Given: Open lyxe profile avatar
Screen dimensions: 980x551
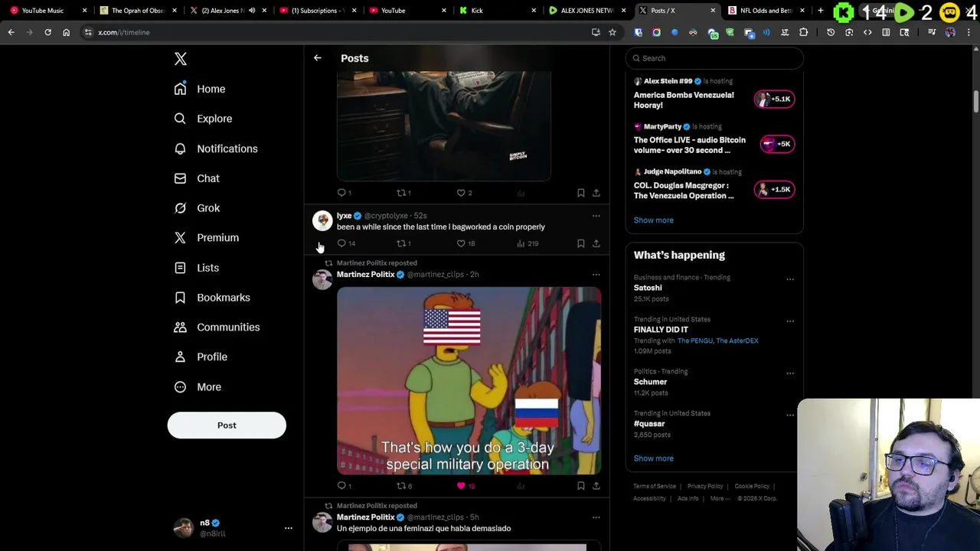Looking at the screenshot, I should coord(322,221).
